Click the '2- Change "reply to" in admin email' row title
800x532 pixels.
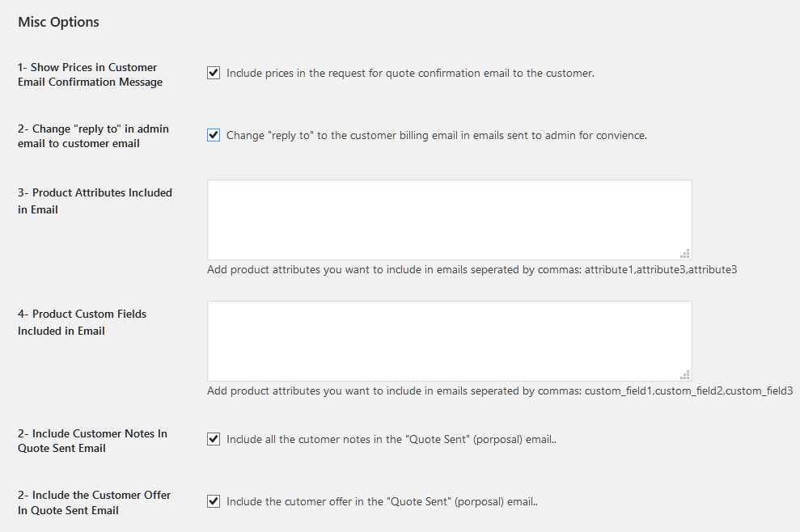pyautogui.click(x=93, y=136)
